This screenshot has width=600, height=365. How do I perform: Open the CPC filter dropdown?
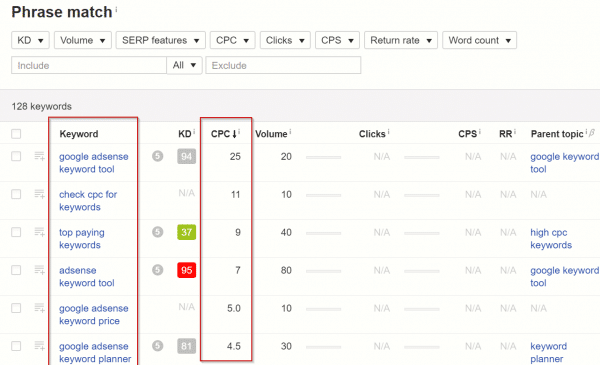(232, 40)
